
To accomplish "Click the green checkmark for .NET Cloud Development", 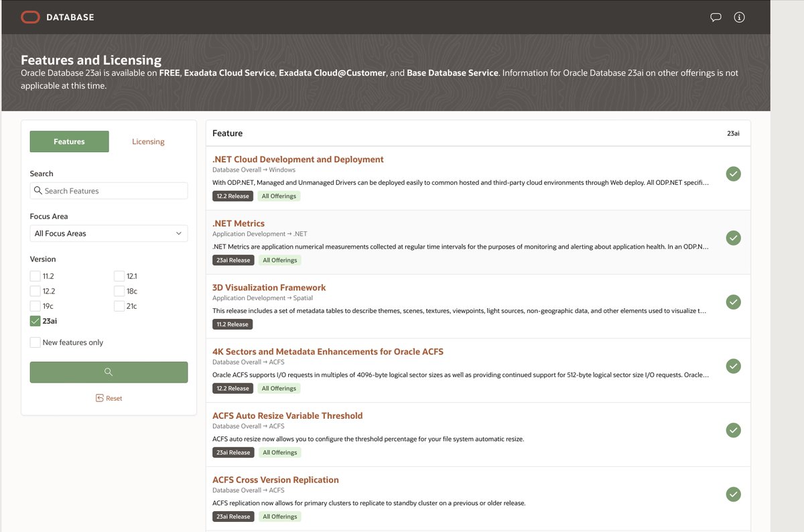I will 734,174.
